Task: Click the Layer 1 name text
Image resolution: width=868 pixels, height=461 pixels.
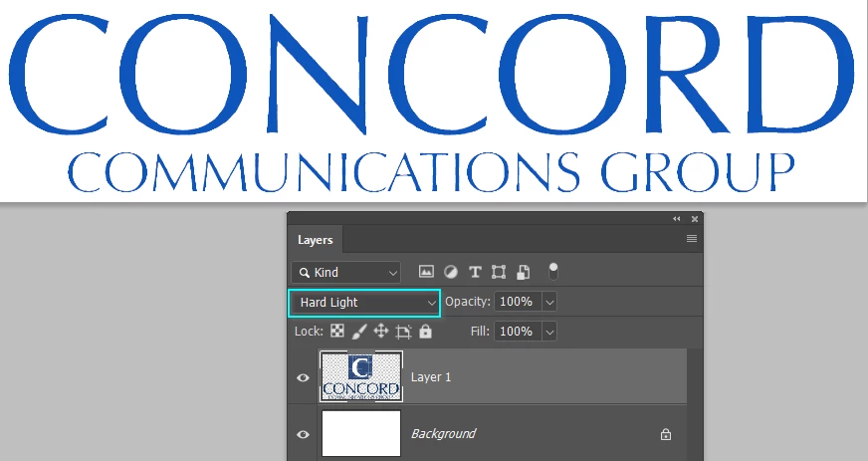Action: 431,377
